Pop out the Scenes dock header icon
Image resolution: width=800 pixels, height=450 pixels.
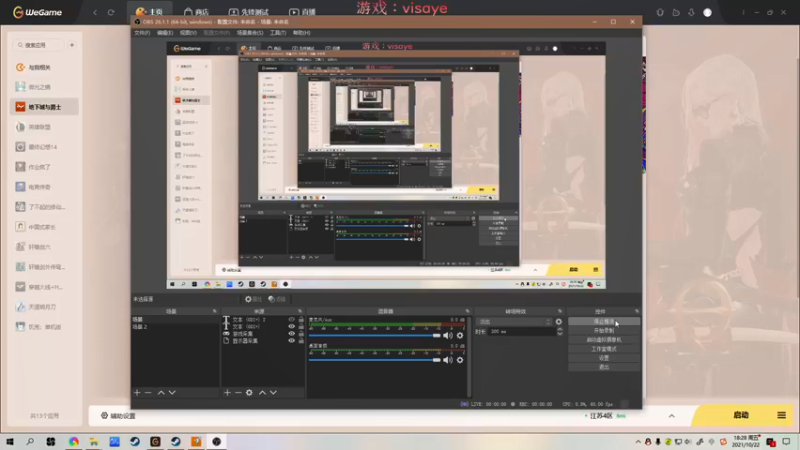pos(214,311)
